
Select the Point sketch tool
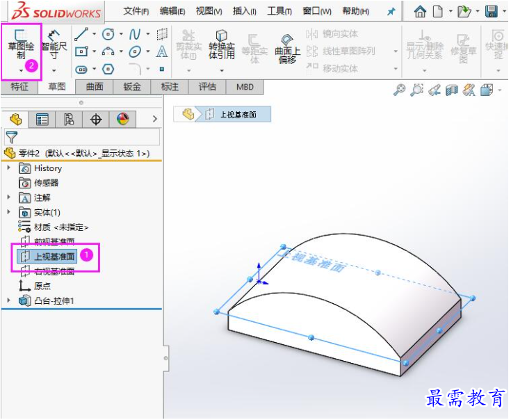162,69
